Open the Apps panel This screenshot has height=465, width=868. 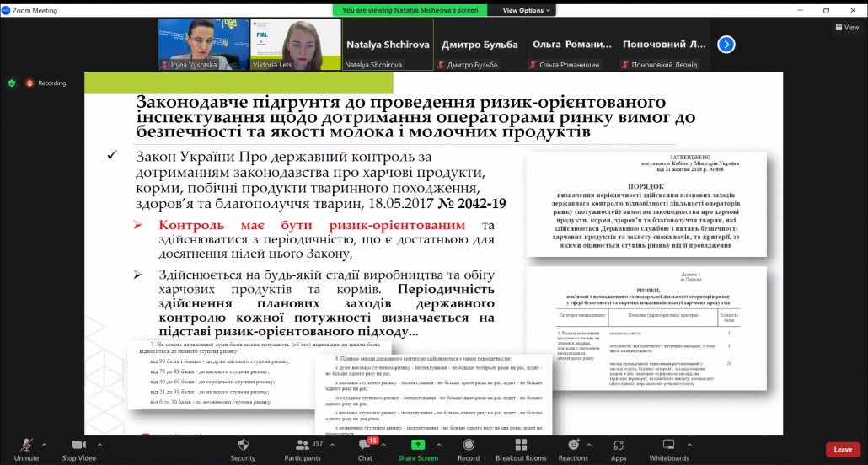point(619,448)
